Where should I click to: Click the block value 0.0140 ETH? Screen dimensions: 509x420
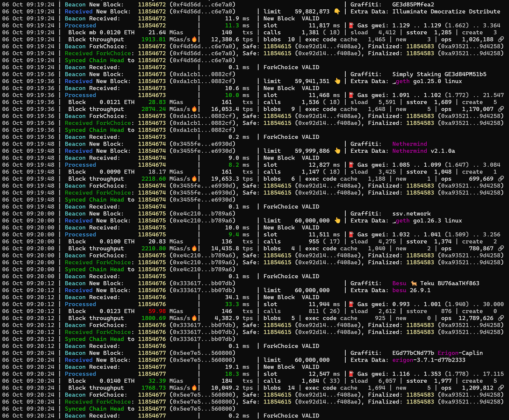point(117,381)
